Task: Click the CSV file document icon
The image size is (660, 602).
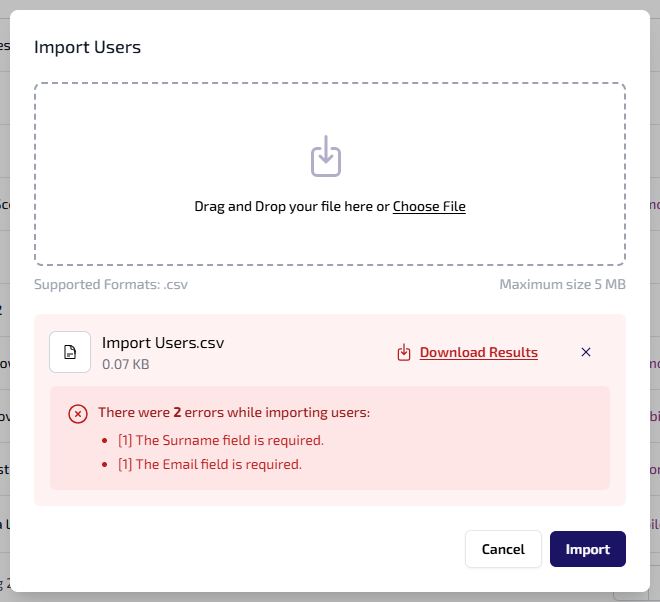Action: [x=70, y=352]
